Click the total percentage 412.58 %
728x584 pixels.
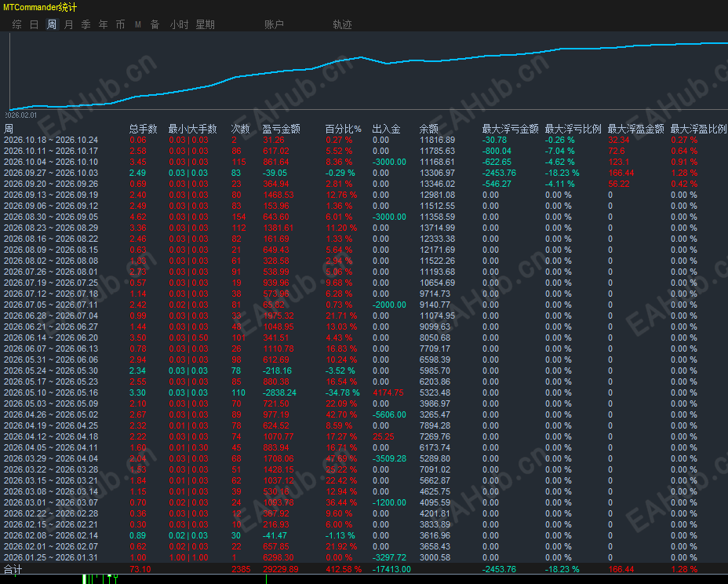coord(344,569)
